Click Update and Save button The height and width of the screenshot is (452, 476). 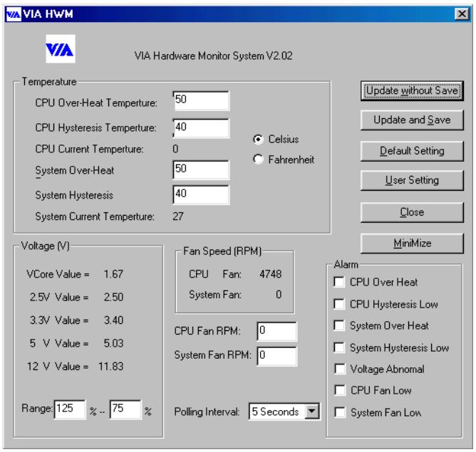pyautogui.click(x=412, y=120)
